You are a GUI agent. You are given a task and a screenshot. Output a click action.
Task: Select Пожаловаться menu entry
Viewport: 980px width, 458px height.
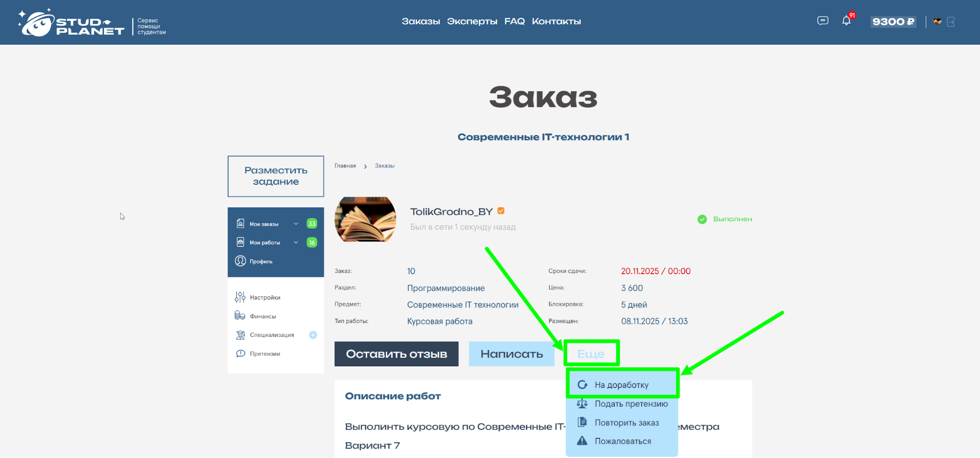[622, 441]
